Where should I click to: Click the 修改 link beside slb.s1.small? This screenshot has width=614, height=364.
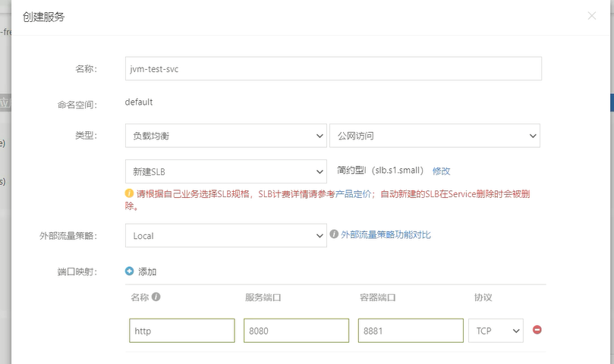click(441, 171)
